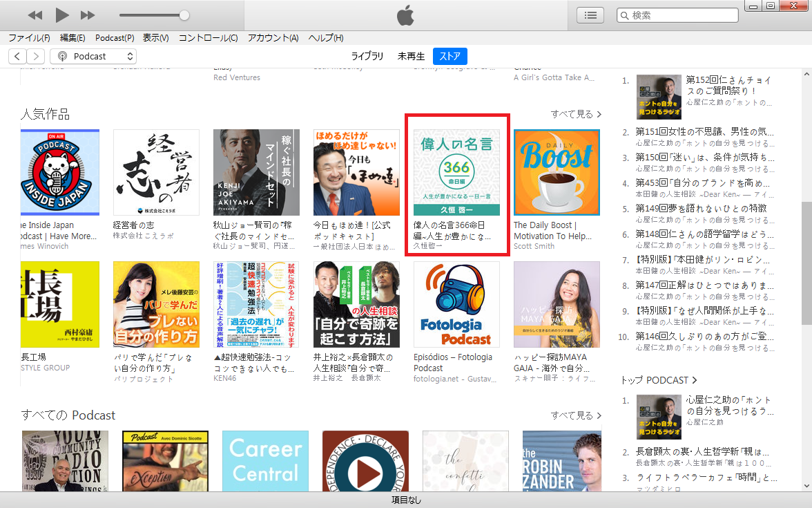
Task: Open the パリで学んだ podcast artwork
Action: 156,304
